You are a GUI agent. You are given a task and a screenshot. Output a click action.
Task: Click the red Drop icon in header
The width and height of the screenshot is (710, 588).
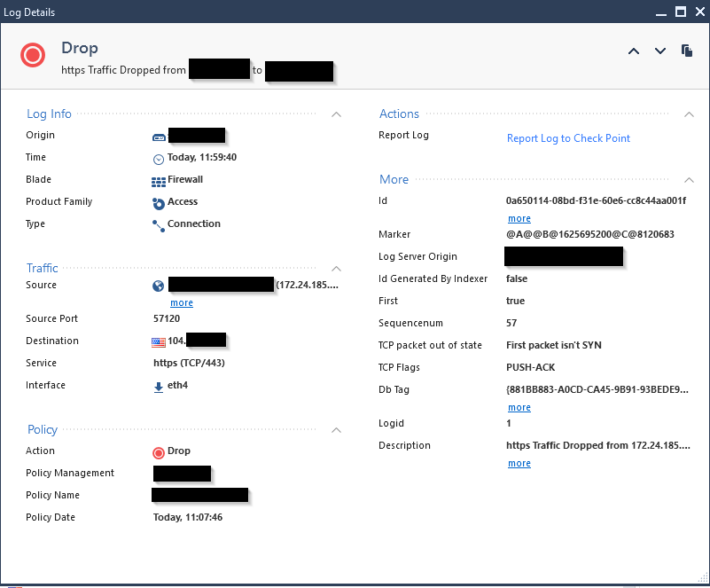click(x=33, y=56)
